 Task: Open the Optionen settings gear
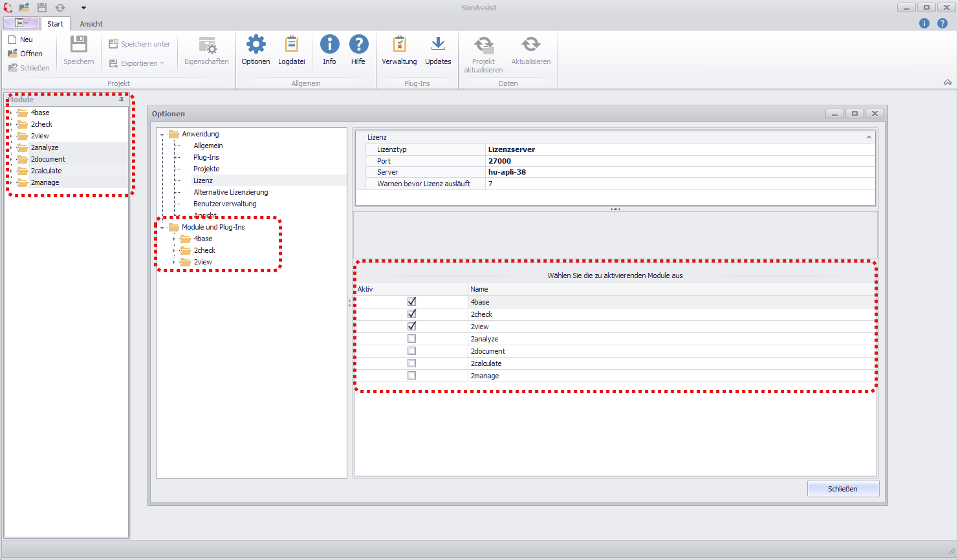coord(255,50)
